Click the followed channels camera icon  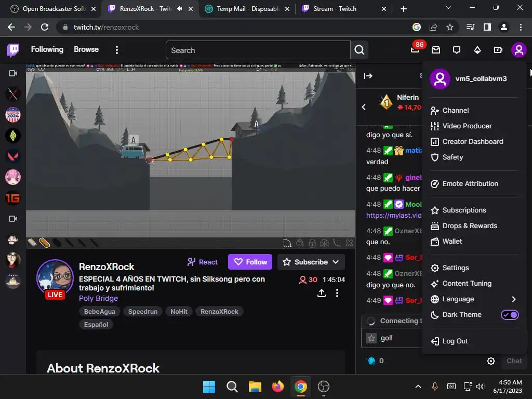(13, 73)
